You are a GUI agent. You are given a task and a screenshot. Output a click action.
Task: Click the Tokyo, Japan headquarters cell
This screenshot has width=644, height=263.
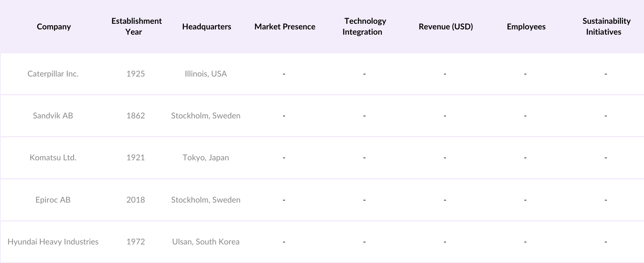(206, 157)
